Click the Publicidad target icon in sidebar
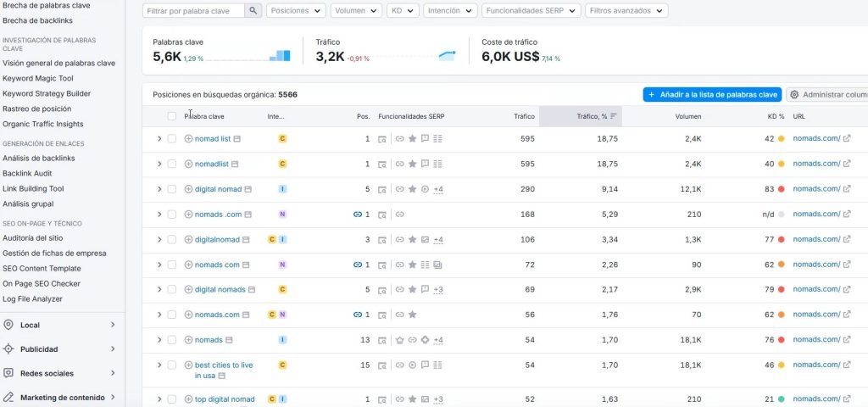Image resolution: width=868 pixels, height=407 pixels. (x=8, y=348)
